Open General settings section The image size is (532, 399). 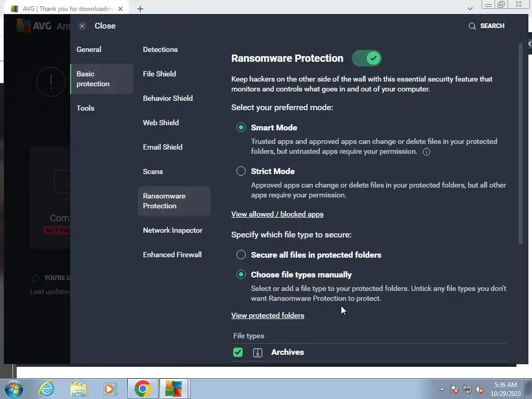click(x=89, y=49)
